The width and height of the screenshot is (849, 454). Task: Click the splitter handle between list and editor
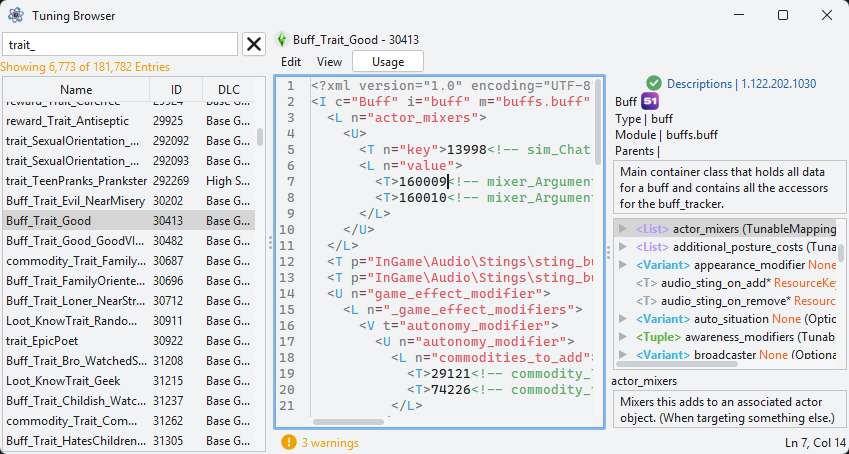(x=270, y=243)
